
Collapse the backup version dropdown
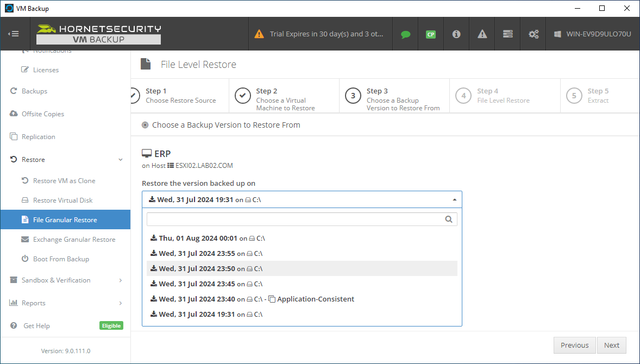click(454, 199)
